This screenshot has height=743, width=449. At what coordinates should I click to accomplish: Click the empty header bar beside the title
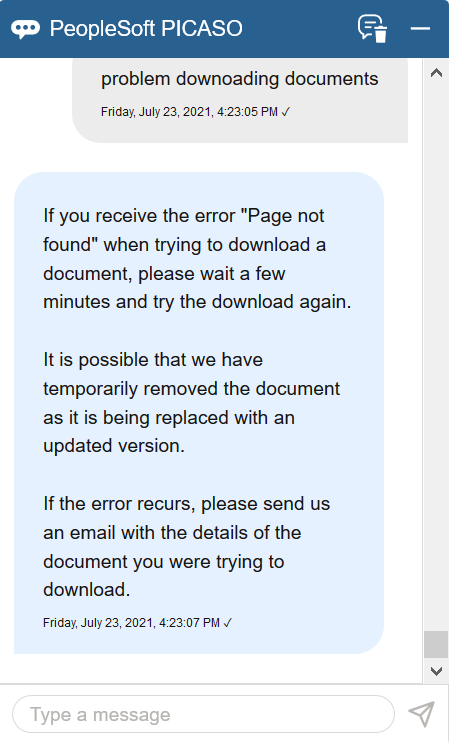click(299, 29)
